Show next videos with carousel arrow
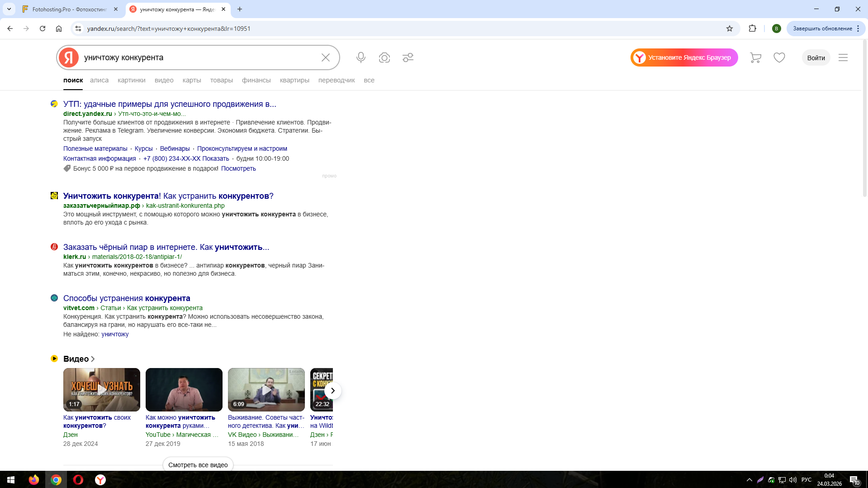The height and width of the screenshot is (488, 868). (332, 391)
